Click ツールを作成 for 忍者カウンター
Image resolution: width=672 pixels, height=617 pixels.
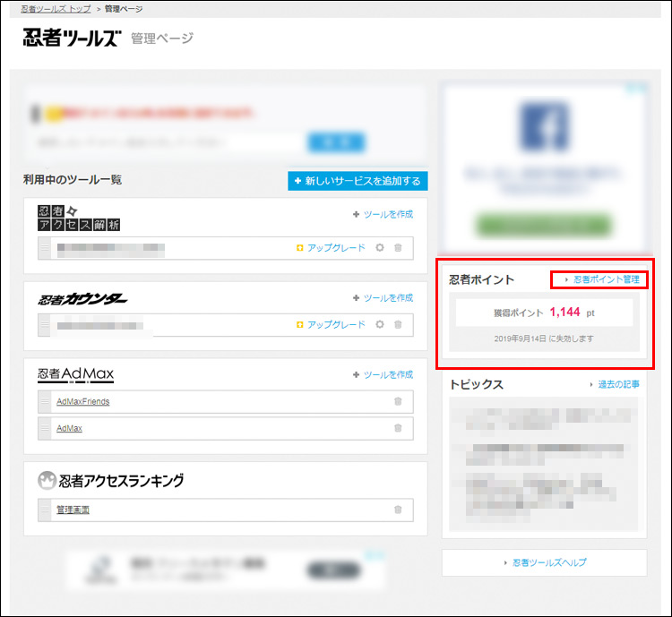point(383,298)
